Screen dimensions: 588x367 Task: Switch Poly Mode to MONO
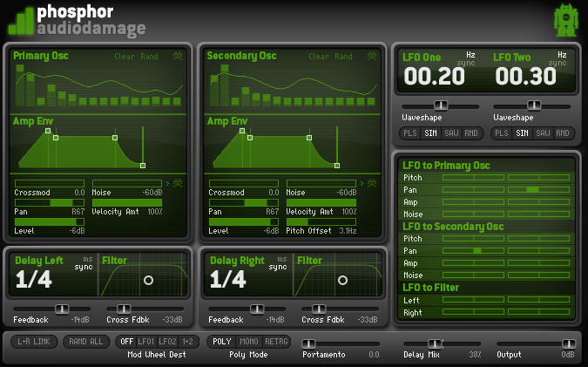pos(250,342)
